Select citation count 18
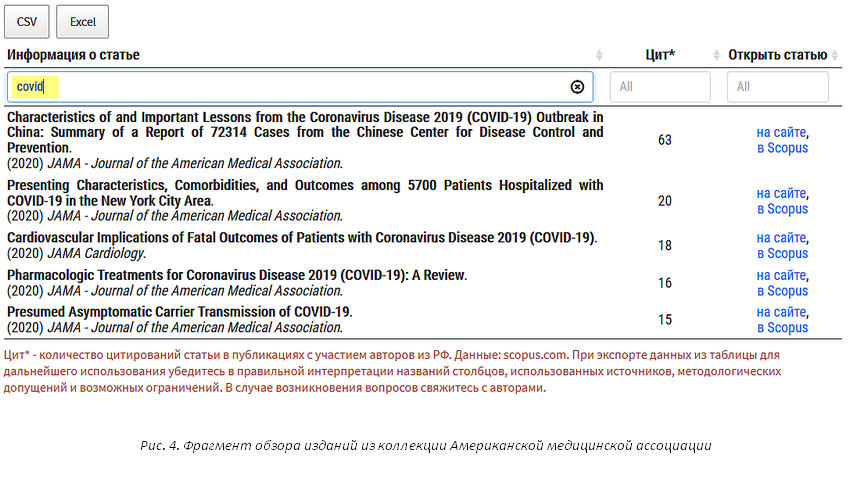This screenshot has height=500, width=850. point(665,245)
